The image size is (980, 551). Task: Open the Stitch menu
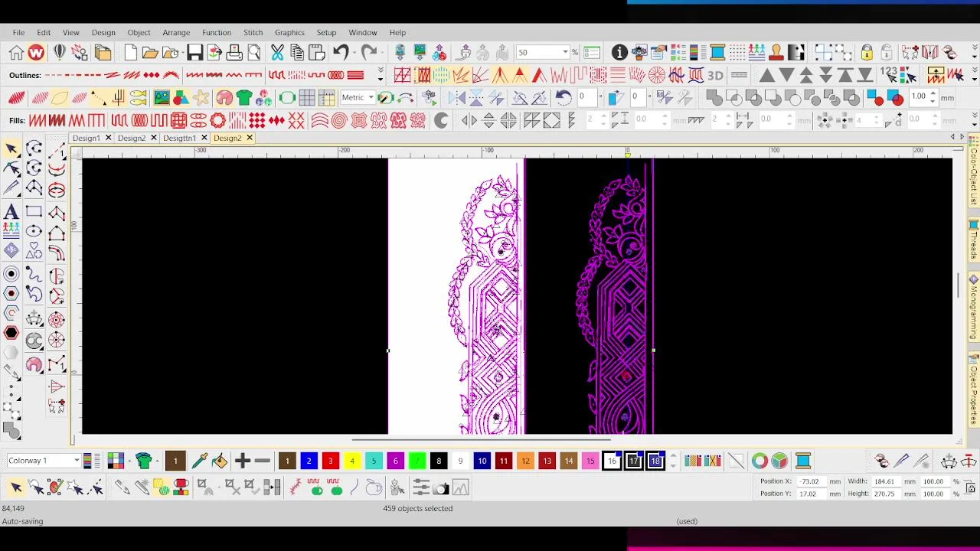point(253,32)
